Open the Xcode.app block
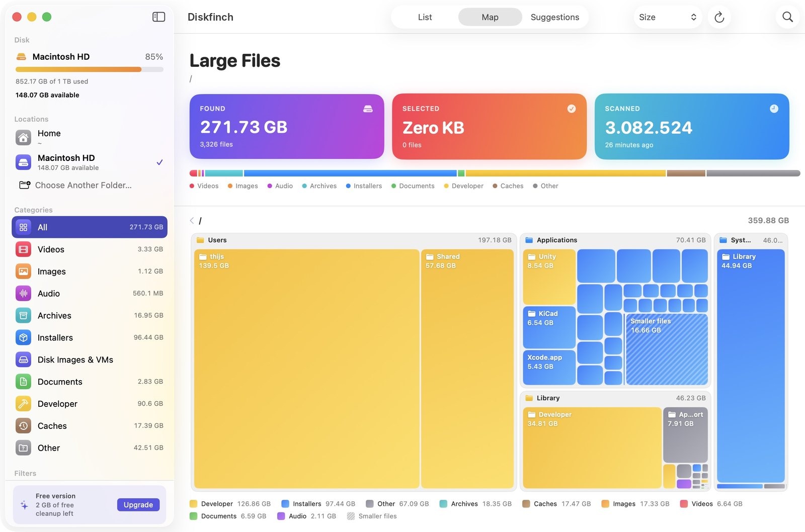The image size is (805, 532). pyautogui.click(x=549, y=368)
